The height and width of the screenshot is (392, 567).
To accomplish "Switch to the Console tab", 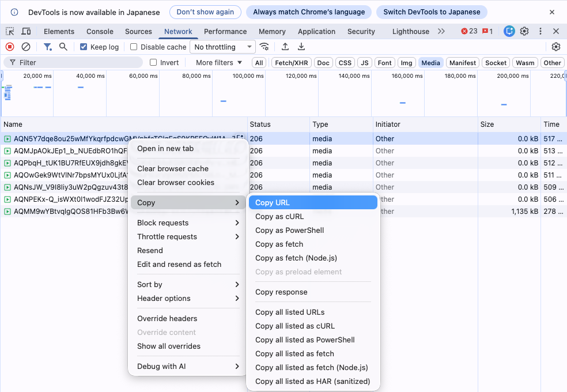I will [100, 32].
